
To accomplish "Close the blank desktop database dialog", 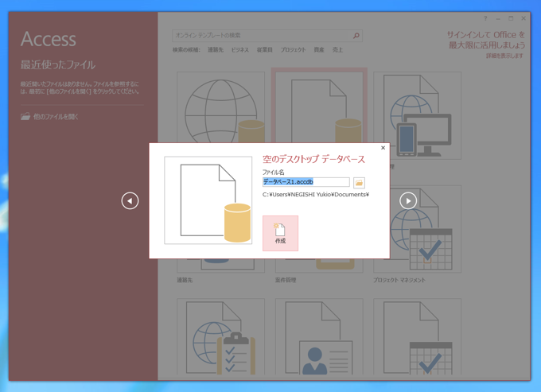I will 383,148.
